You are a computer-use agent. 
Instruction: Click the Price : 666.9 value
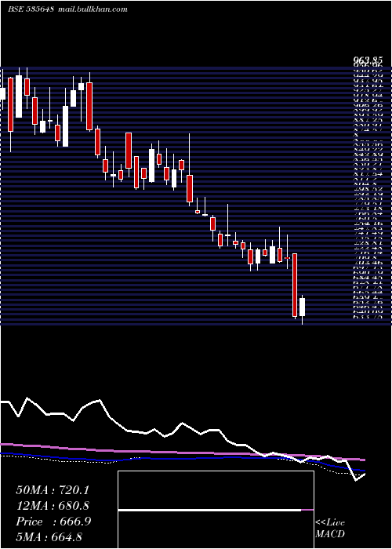pos(53,522)
